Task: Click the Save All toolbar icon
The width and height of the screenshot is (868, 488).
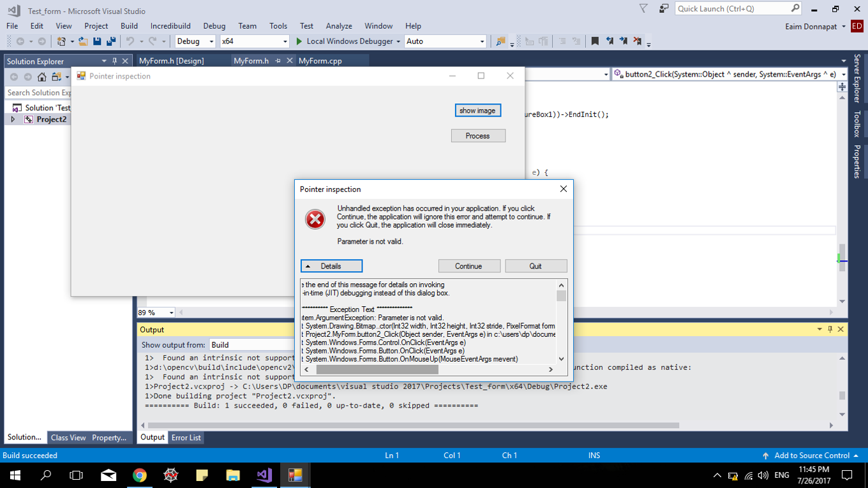Action: pos(111,41)
